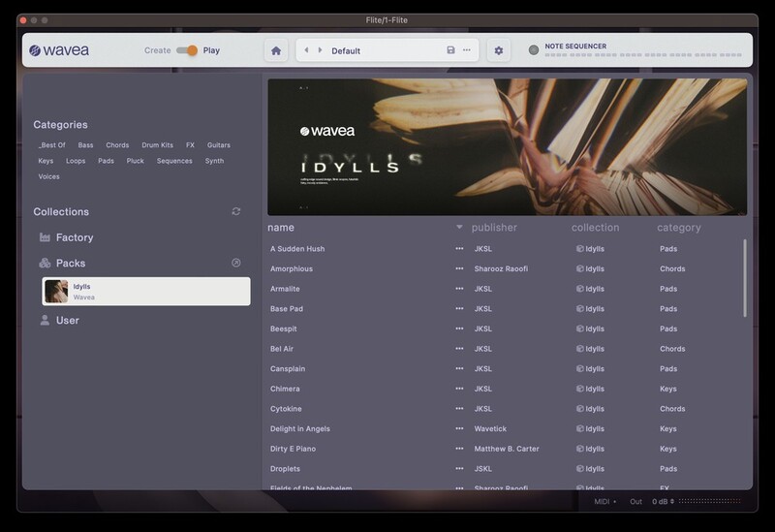
Task: Open options for Droplets preset
Action: (x=459, y=469)
